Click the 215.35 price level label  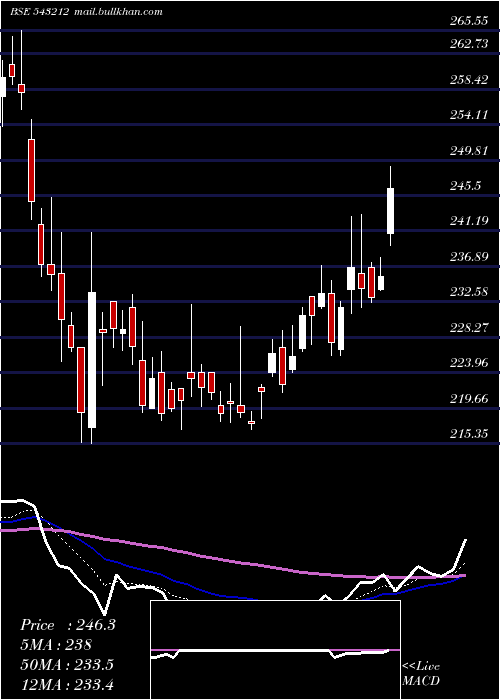click(x=469, y=434)
